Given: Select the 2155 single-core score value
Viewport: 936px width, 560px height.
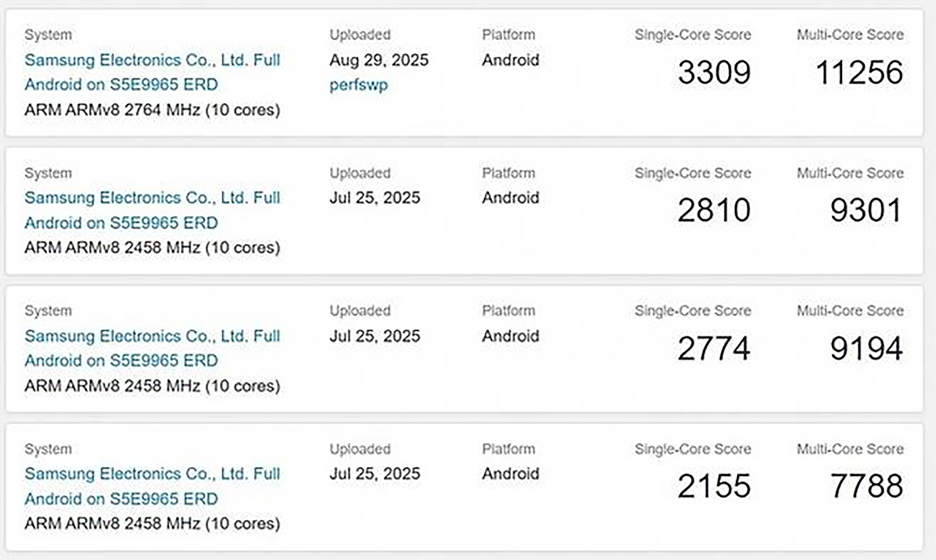Looking at the screenshot, I should [714, 486].
